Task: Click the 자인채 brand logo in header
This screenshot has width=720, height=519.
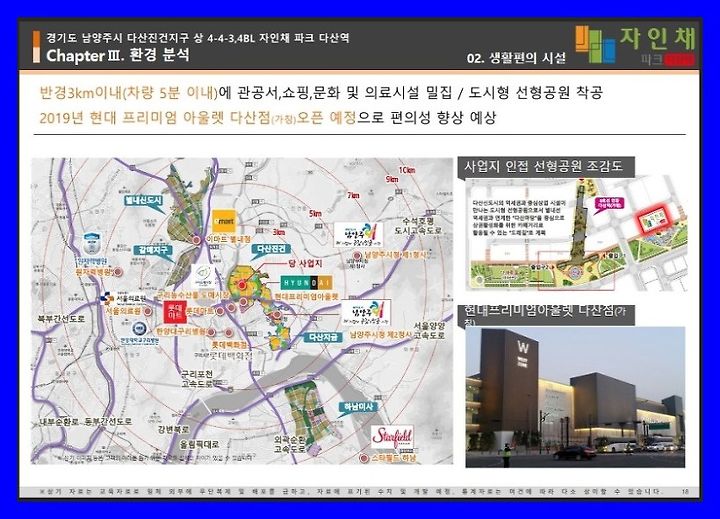Action: tap(636, 45)
